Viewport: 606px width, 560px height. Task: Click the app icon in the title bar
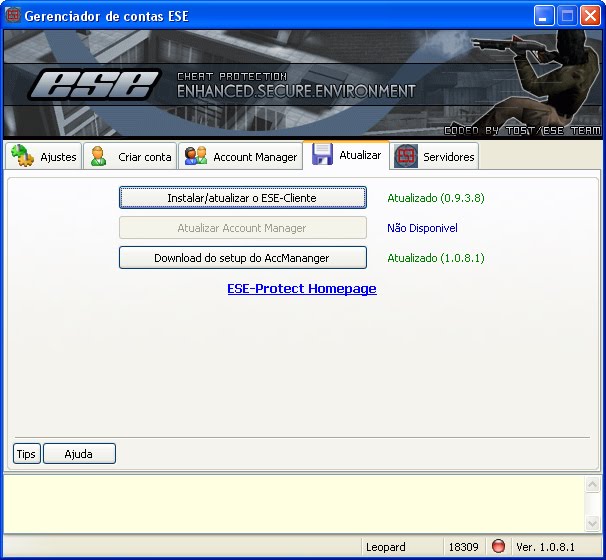(x=13, y=16)
